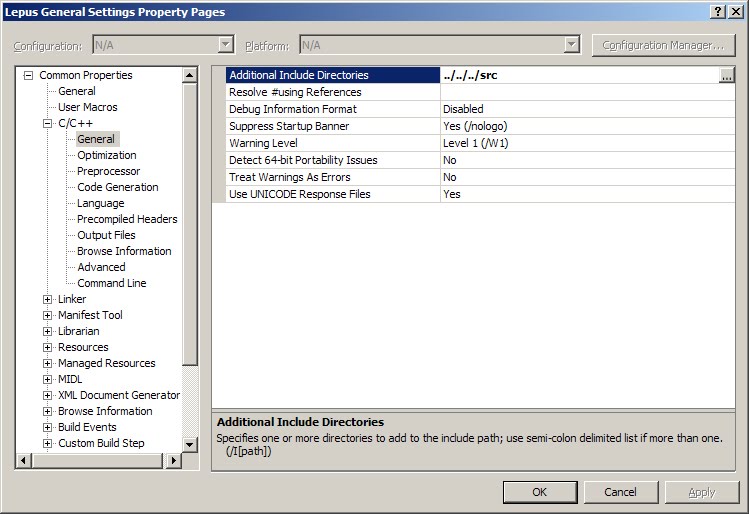Click the Help question mark button
Viewport: 749px width, 514px height.
(718, 11)
